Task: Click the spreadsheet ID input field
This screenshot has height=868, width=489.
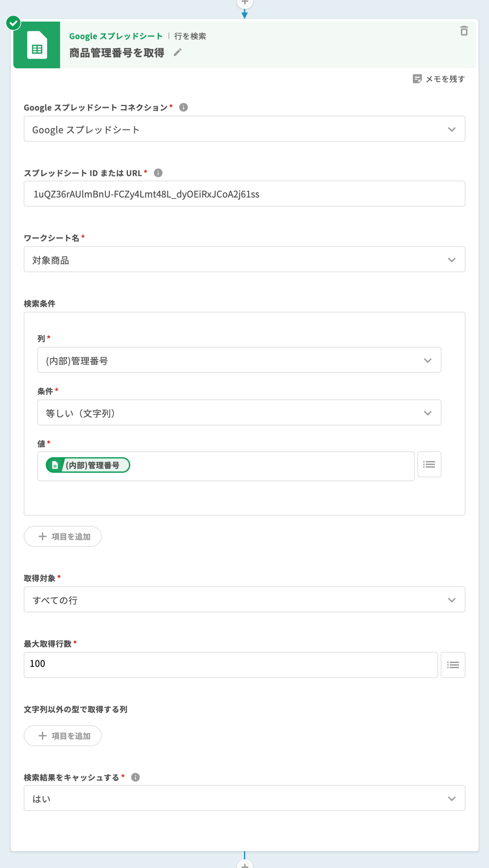Action: pyautogui.click(x=244, y=194)
